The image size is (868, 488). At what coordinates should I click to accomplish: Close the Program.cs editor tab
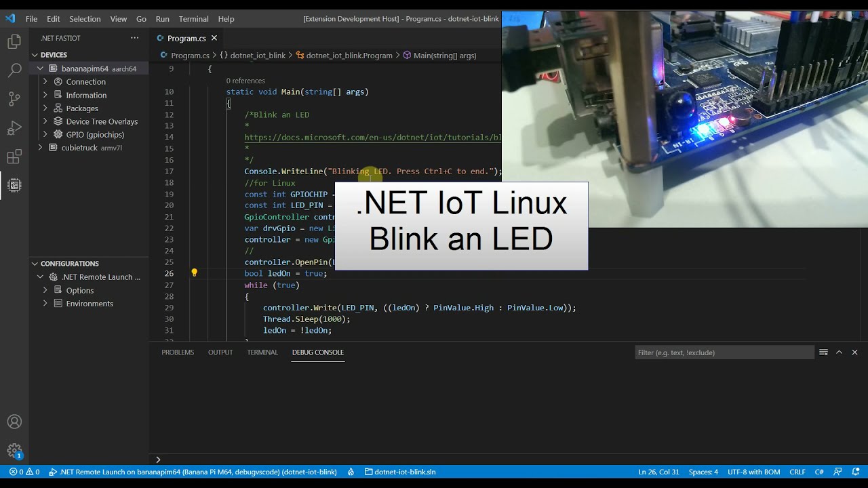(214, 38)
